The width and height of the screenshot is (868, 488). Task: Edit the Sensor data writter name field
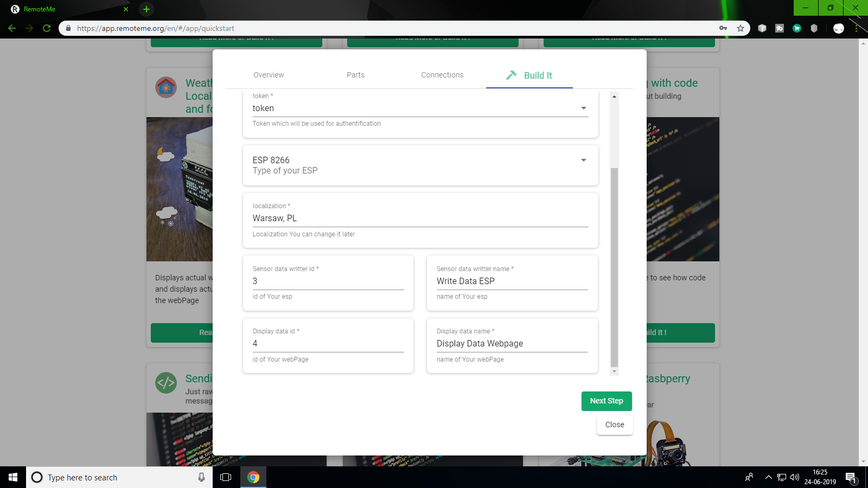click(x=512, y=281)
